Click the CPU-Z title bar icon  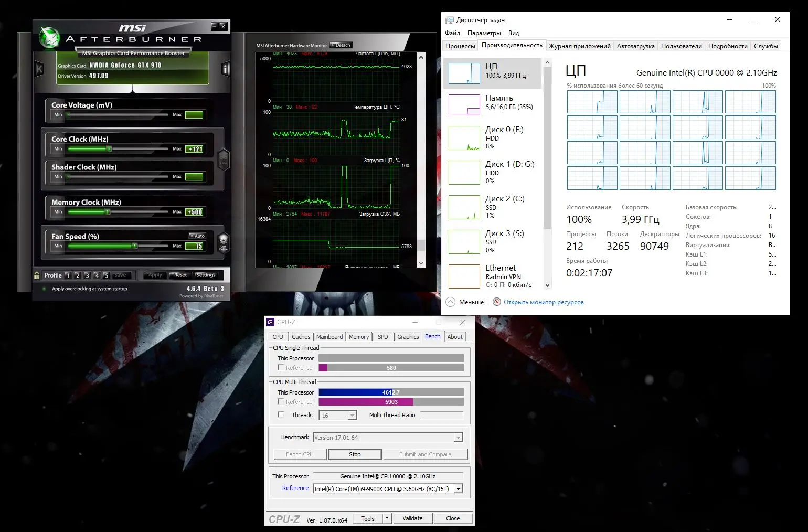point(270,322)
